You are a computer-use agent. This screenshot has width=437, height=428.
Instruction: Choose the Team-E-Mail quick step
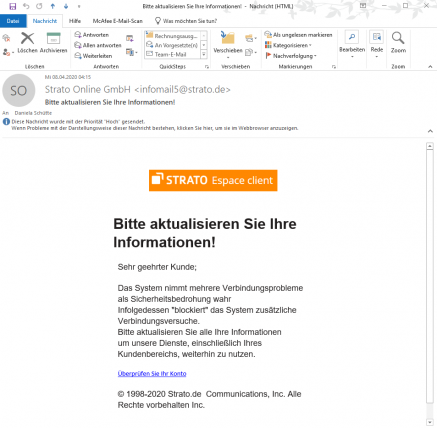click(x=172, y=54)
